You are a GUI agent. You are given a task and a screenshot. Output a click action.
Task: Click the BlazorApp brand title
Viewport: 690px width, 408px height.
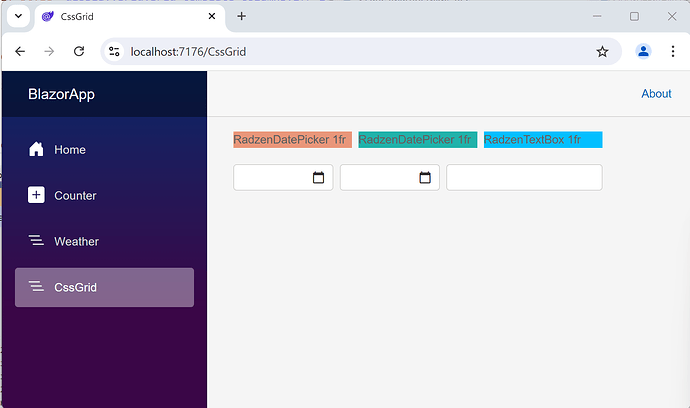(61, 94)
